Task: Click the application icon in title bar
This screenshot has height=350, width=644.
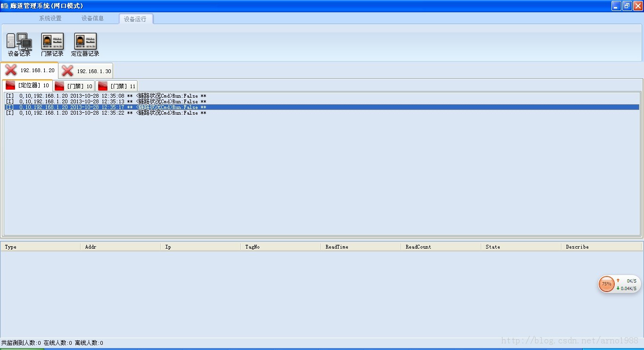Action: click(4, 6)
